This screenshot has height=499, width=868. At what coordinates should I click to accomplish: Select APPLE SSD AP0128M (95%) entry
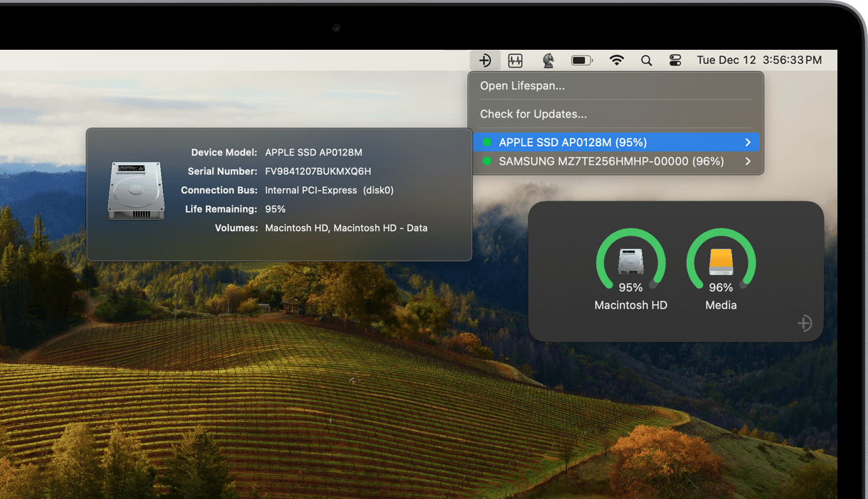pos(562,142)
